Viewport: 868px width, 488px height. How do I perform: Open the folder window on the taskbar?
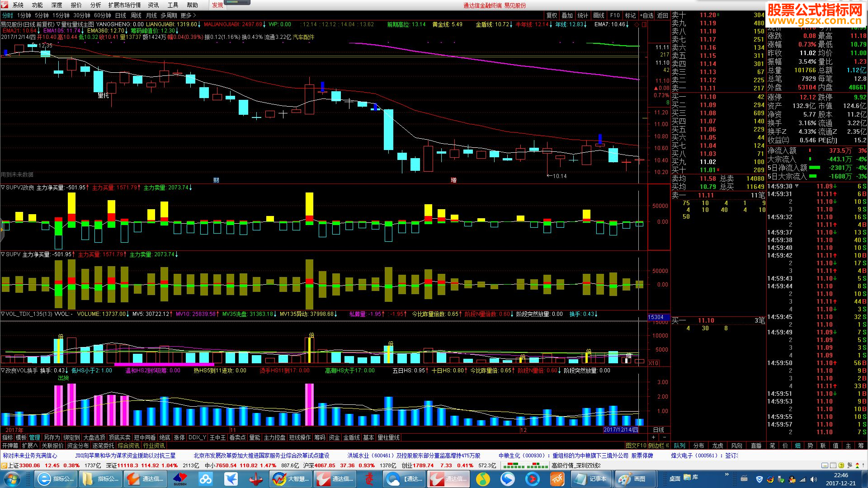(101, 479)
